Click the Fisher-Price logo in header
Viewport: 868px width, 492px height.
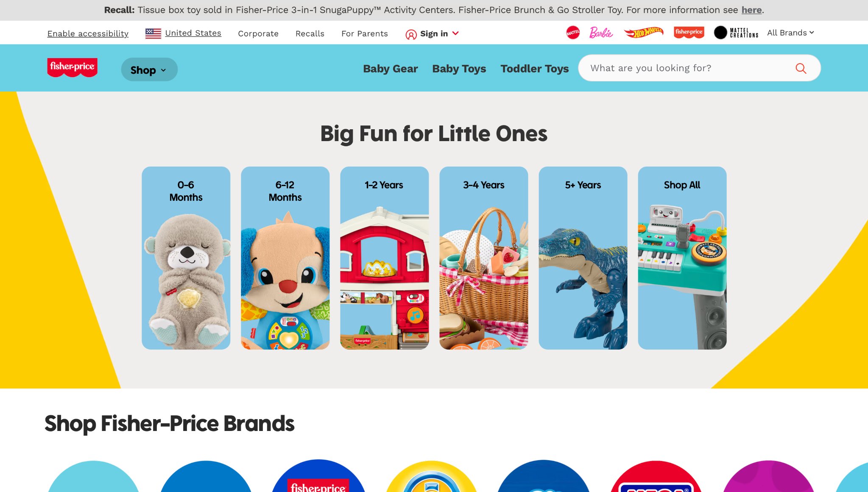(x=72, y=68)
